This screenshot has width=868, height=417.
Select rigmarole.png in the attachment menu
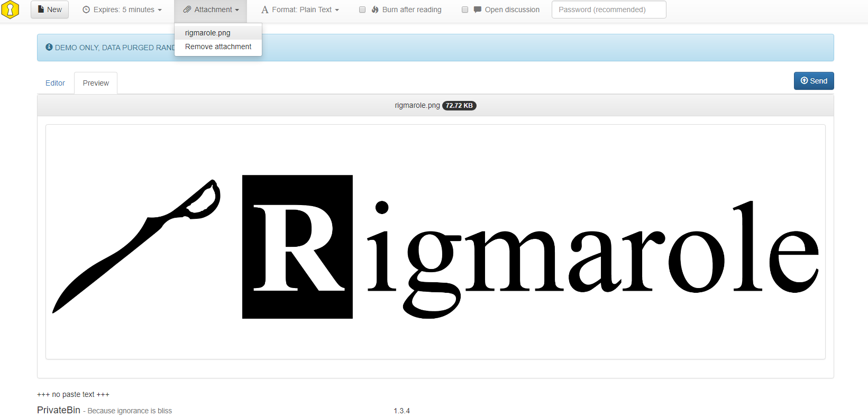(x=218, y=33)
